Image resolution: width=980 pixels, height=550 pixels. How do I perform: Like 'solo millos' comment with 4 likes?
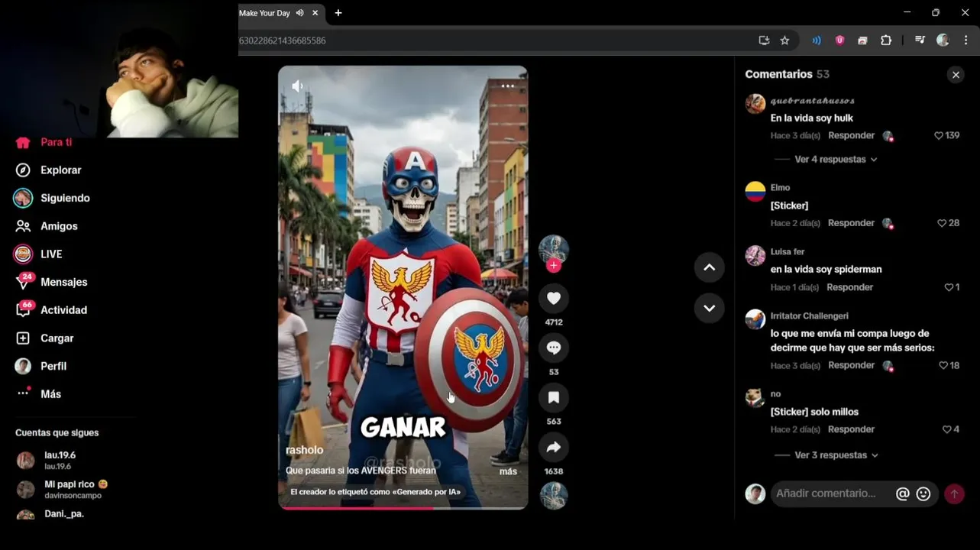946,429
